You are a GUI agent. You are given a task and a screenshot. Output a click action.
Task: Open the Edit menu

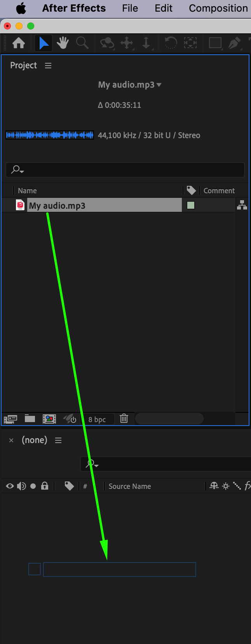(x=164, y=8)
